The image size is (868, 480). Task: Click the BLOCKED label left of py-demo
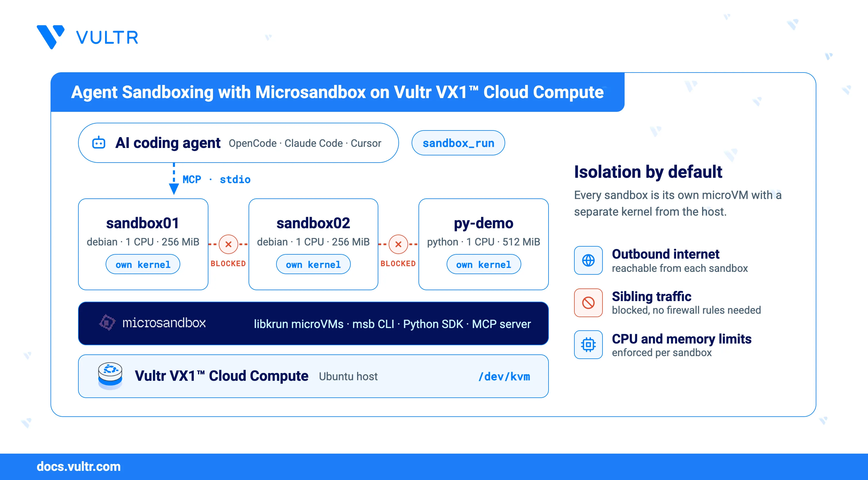point(398,264)
